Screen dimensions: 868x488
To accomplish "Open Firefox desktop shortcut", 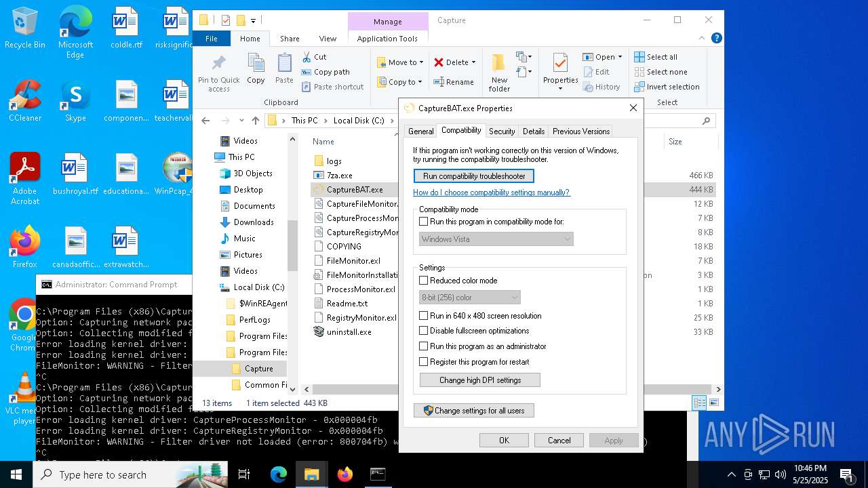I will tap(25, 247).
